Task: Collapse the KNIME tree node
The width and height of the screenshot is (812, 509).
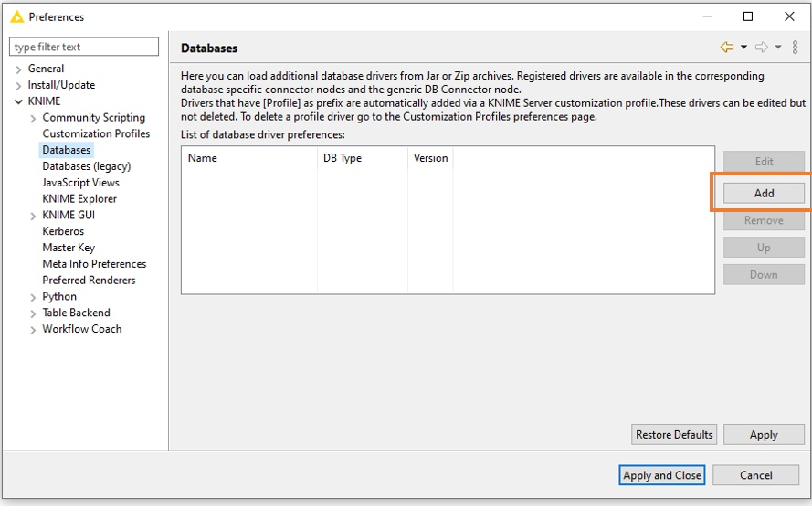Action: pyautogui.click(x=18, y=101)
